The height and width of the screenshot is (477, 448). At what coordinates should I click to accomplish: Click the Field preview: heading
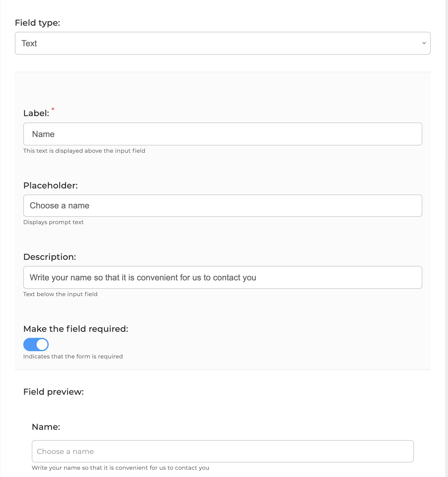54,392
